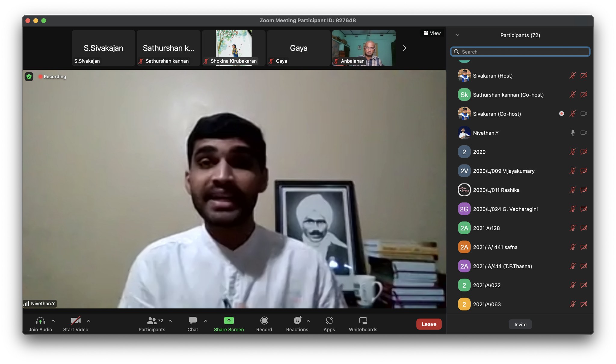This screenshot has height=364, width=616.
Task: Select Shokina Kirubakaran video thumbnail
Action: [234, 48]
